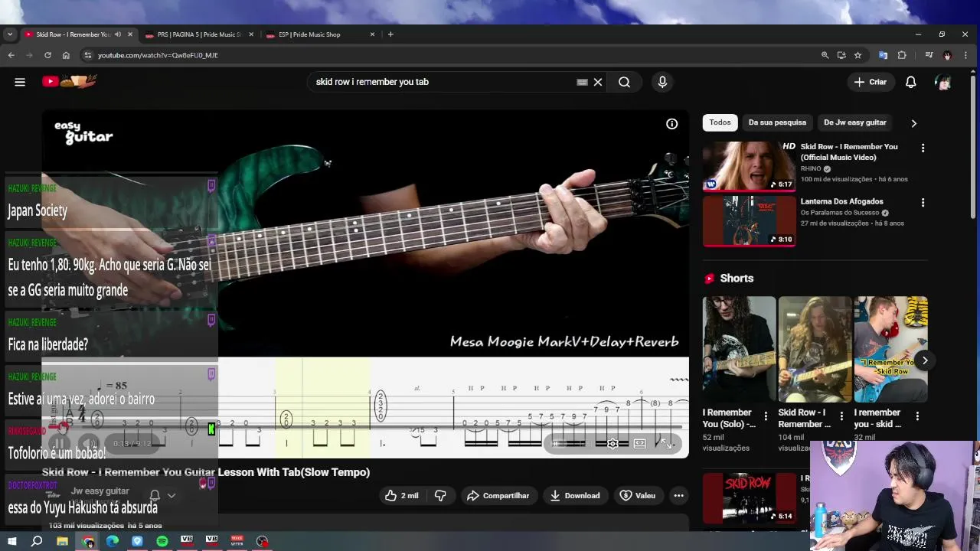980x551 pixels.
Task: Bookmark this page with the star icon
Action: tap(857, 55)
